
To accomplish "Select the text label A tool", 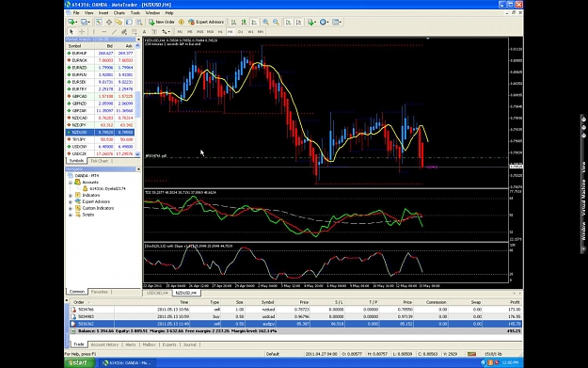I will point(144,32).
